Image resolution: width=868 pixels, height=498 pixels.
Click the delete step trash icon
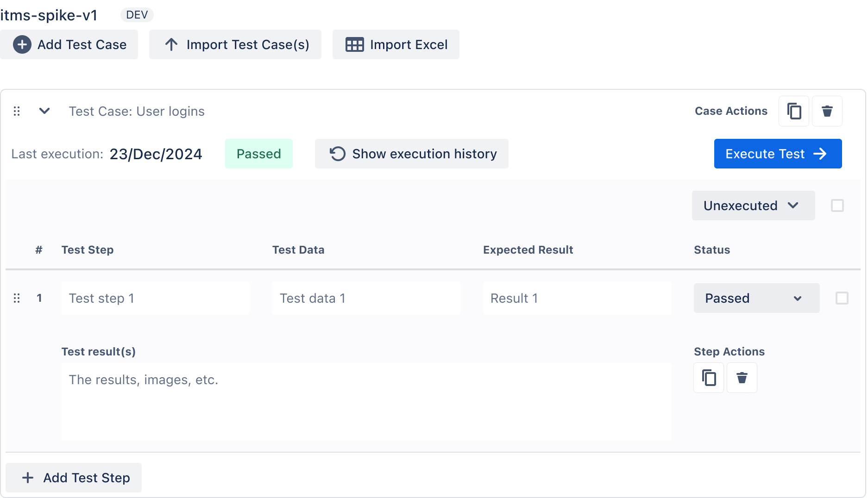[742, 378]
